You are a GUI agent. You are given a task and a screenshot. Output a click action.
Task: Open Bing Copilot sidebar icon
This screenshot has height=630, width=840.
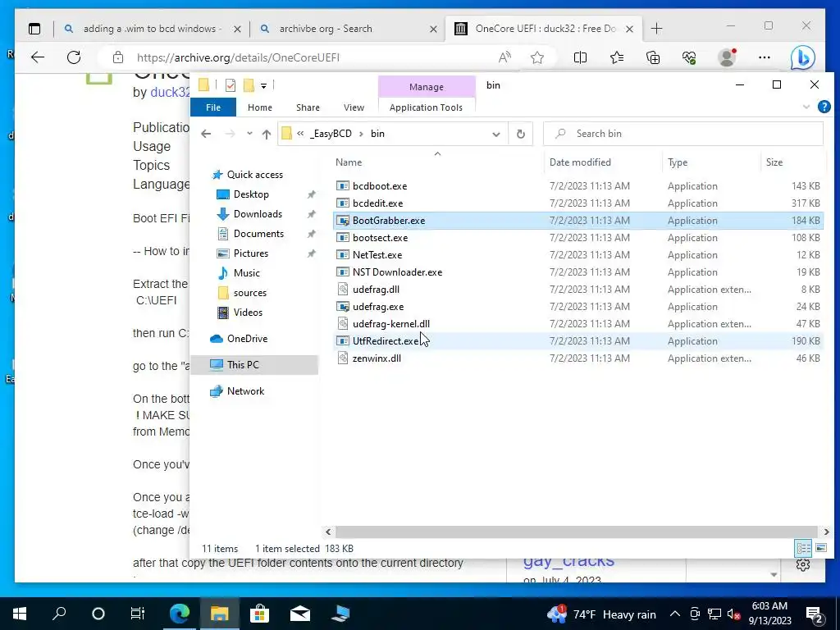tap(802, 57)
